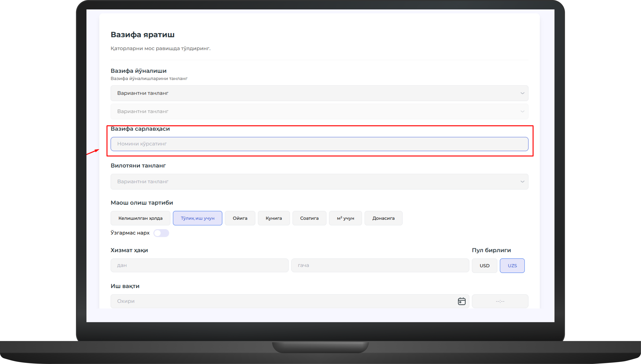This screenshot has width=641, height=364.
Task: Expand the Вилоятни танланг region dropdown
Action: [319, 182]
